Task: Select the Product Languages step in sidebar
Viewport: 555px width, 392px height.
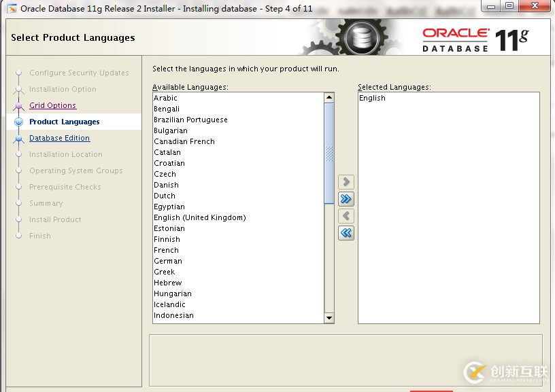Action: [x=65, y=122]
